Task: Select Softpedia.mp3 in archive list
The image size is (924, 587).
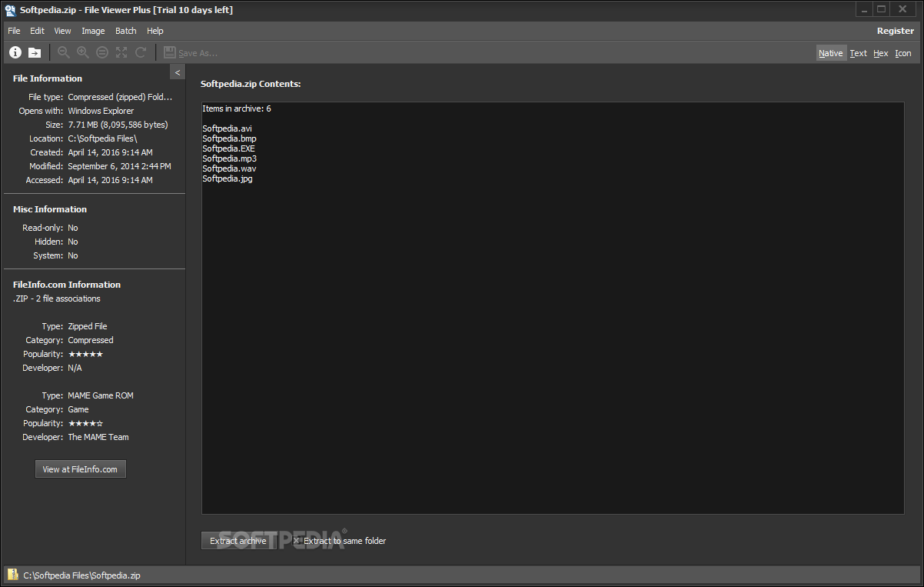Action: 230,158
